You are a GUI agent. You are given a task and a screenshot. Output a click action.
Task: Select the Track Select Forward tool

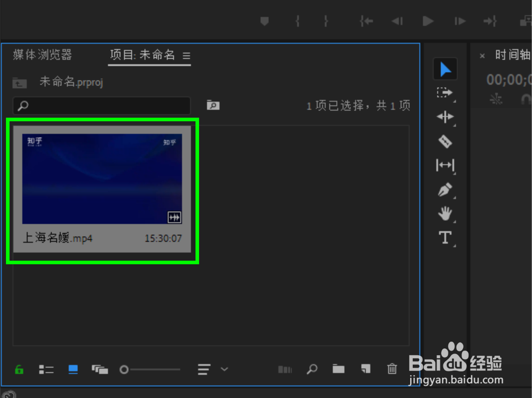pos(445,93)
